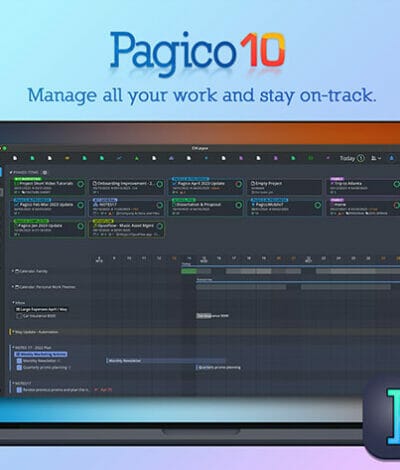The height and width of the screenshot is (470, 400).
Task: Open the Pagico April 2023 Update card
Action: 206,186
